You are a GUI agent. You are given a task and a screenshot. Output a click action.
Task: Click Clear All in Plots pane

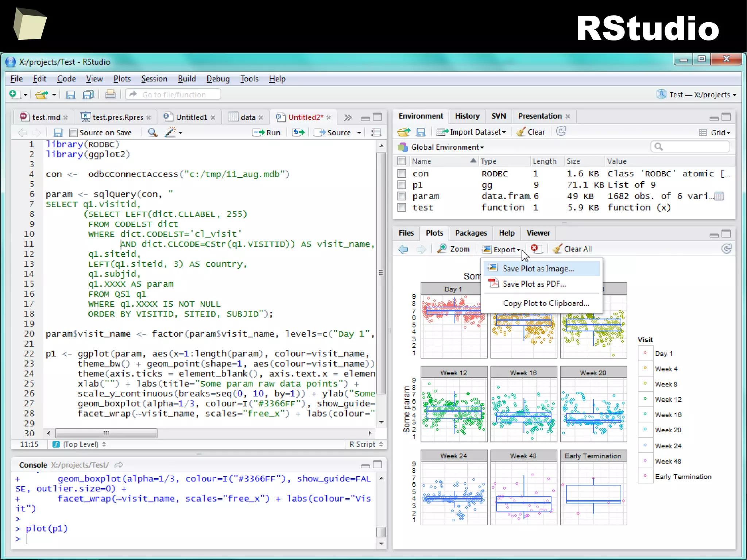tap(573, 249)
